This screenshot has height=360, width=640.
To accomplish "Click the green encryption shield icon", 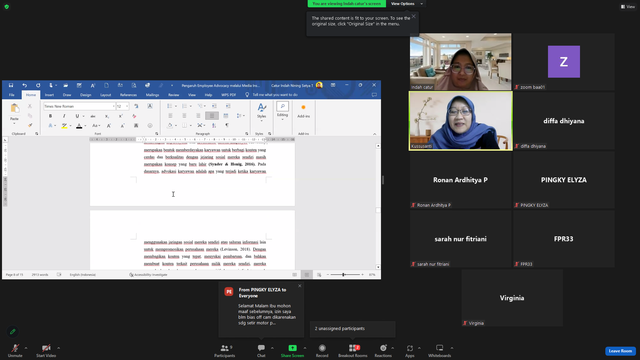I will pyautogui.click(x=7, y=7).
